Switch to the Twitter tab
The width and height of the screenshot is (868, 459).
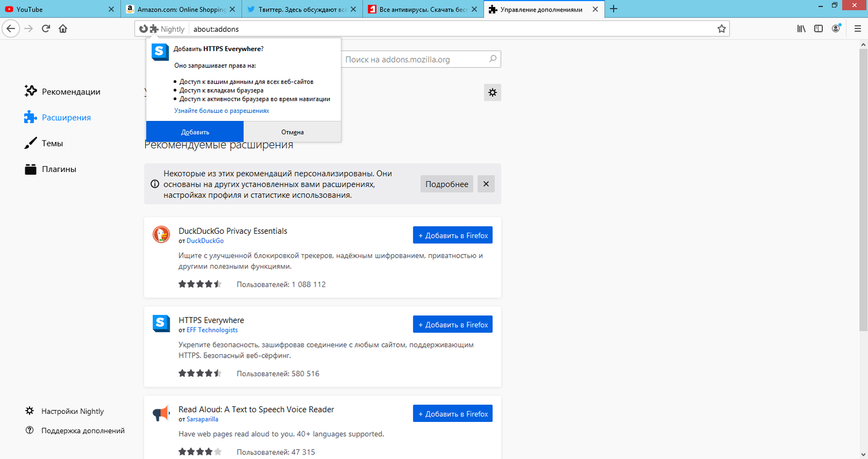click(x=301, y=9)
